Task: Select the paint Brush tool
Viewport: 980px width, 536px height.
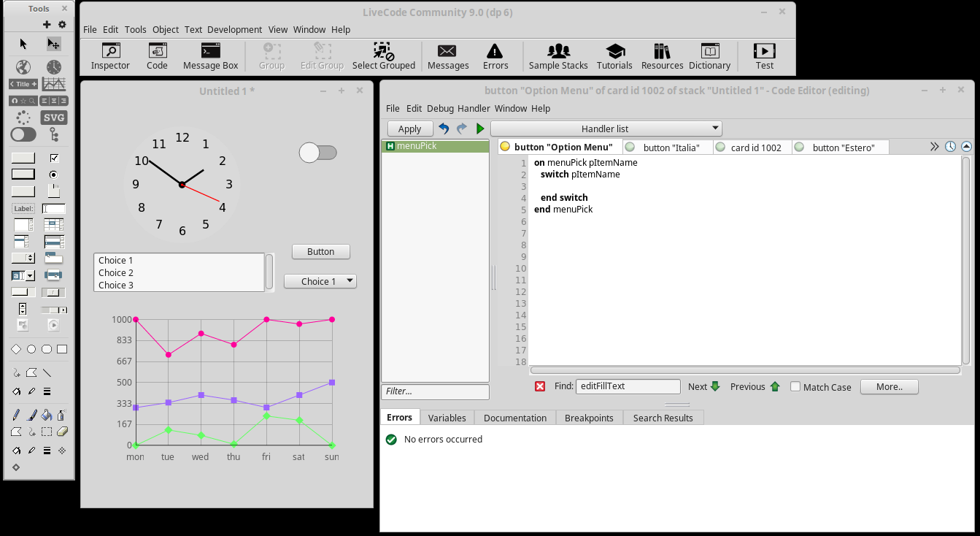Action: [31, 415]
